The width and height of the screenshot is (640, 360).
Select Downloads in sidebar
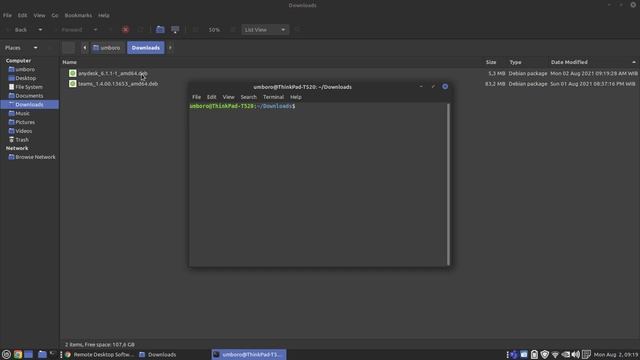pos(29,104)
